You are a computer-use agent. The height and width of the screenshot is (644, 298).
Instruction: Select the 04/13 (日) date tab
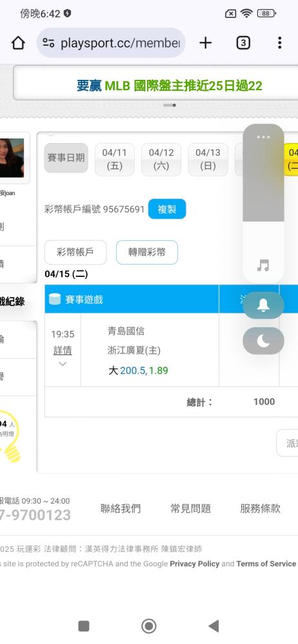point(208,159)
